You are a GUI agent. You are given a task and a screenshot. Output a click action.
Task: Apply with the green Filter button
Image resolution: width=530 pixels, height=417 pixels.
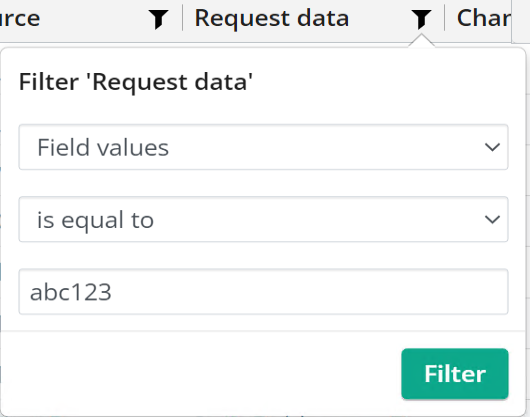[455, 374]
